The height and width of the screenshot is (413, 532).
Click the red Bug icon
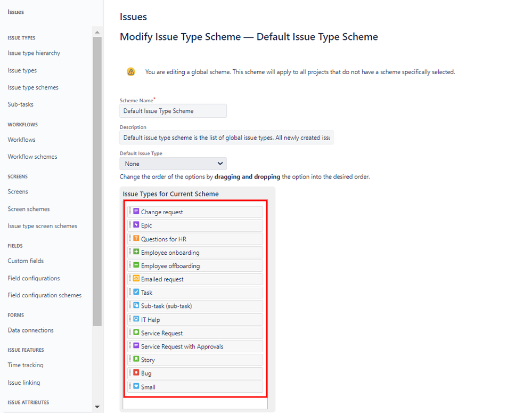[136, 372]
